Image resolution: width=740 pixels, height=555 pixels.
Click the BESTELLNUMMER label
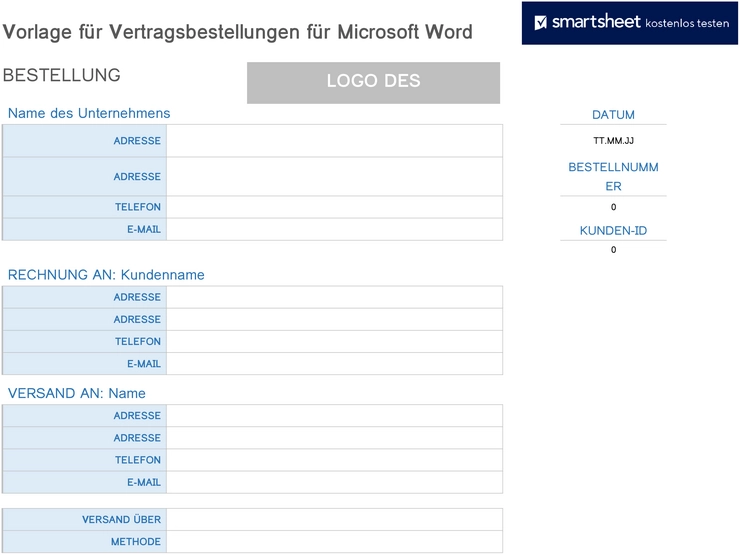click(x=613, y=177)
